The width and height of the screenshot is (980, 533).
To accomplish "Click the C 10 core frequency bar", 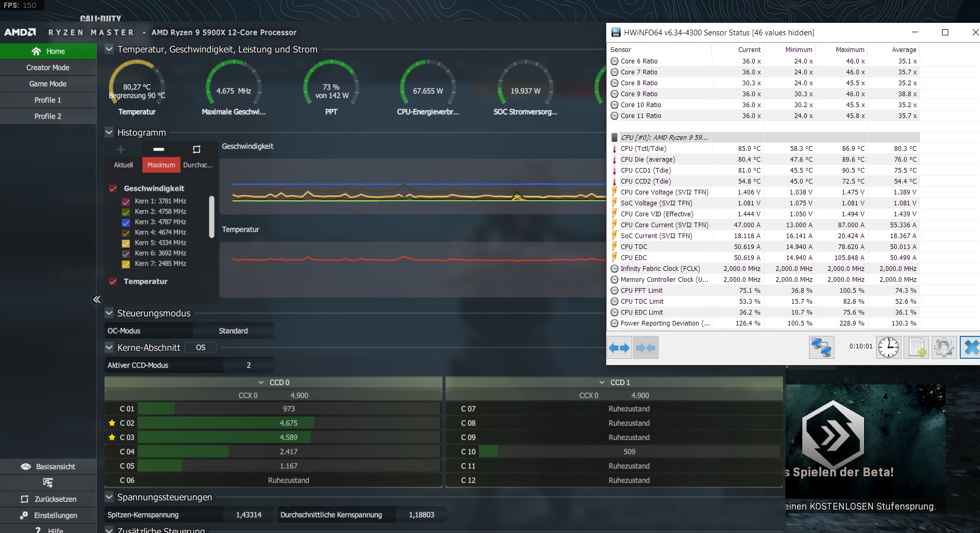I will point(630,451).
